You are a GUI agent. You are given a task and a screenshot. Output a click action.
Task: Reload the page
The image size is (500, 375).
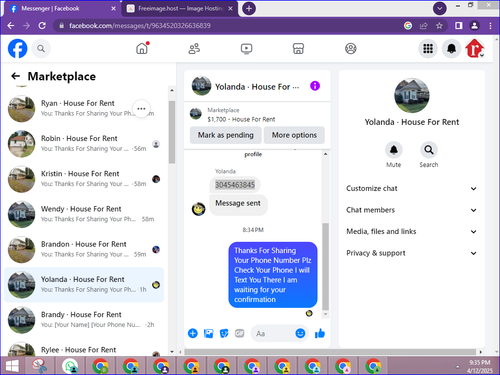42,26
